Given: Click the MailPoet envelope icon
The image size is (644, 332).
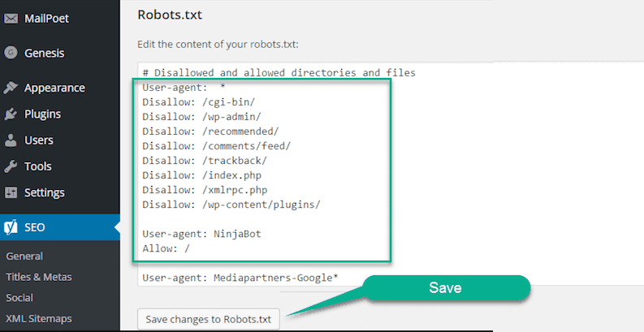Looking at the screenshot, I should click(x=11, y=19).
